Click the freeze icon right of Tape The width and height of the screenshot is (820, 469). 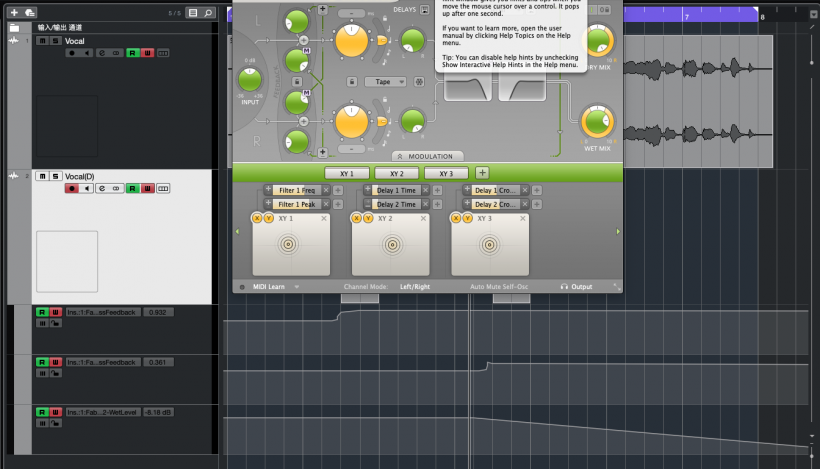click(419, 82)
